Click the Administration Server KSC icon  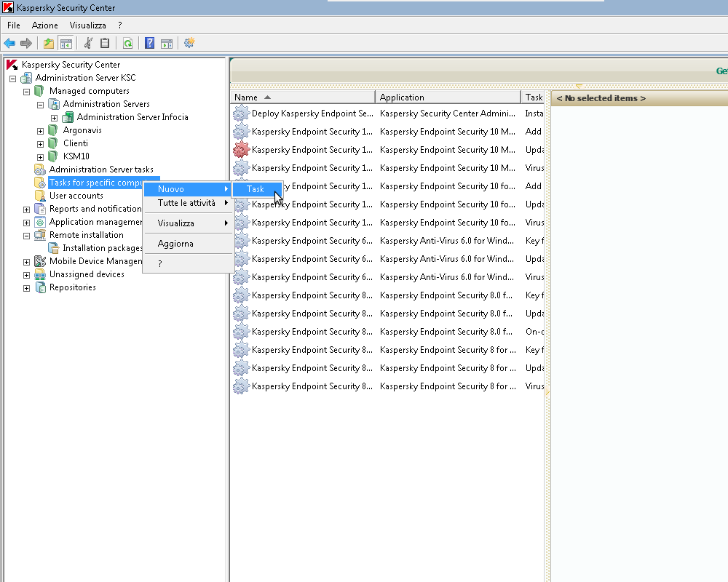click(x=26, y=78)
